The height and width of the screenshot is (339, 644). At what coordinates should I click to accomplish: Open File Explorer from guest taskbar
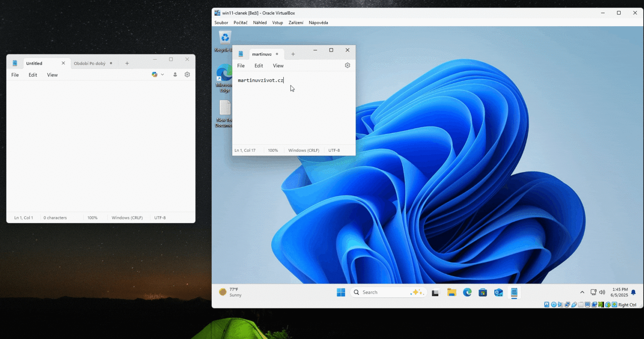point(452,292)
